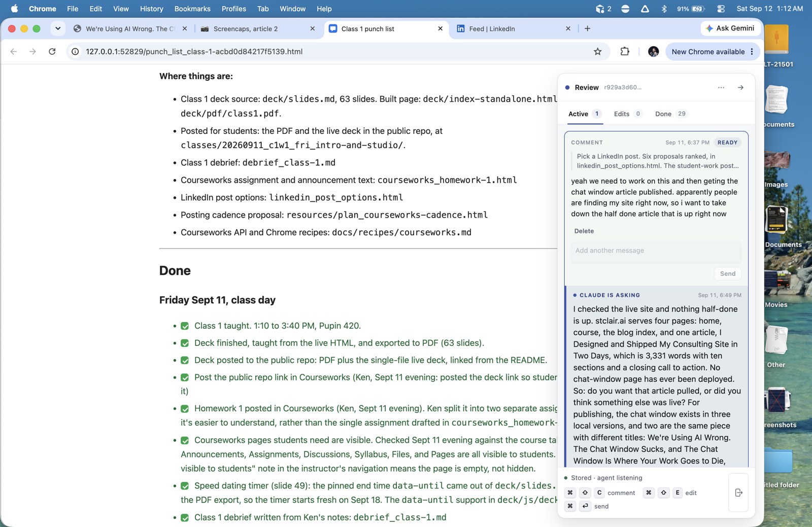Click the triangle menu bar status icon
The image size is (812, 527).
point(645,9)
